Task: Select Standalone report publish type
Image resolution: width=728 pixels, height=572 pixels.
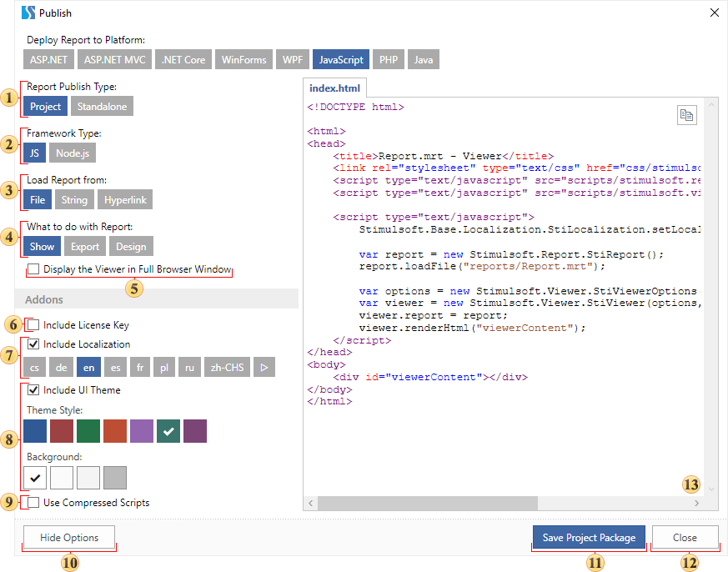Action: point(102,107)
